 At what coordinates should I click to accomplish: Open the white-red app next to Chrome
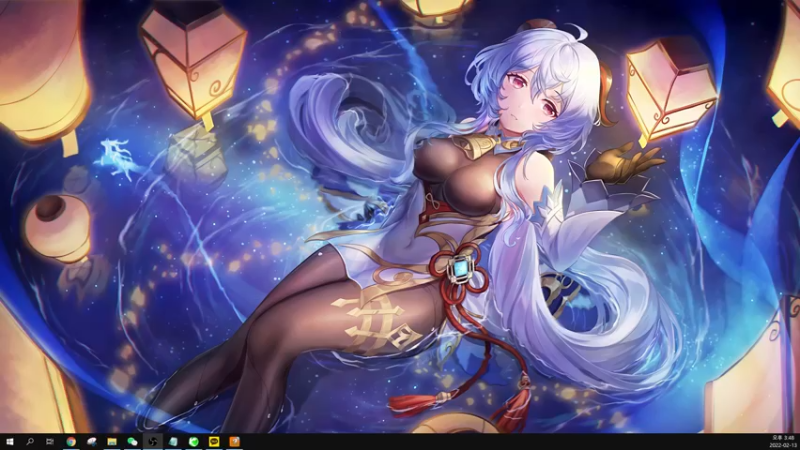[91, 442]
